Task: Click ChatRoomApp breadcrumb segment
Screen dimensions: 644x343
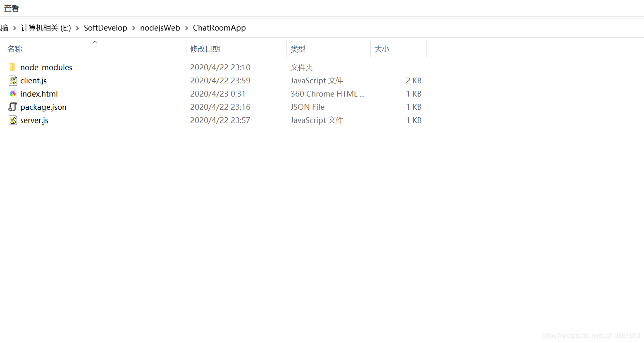Action: point(219,28)
